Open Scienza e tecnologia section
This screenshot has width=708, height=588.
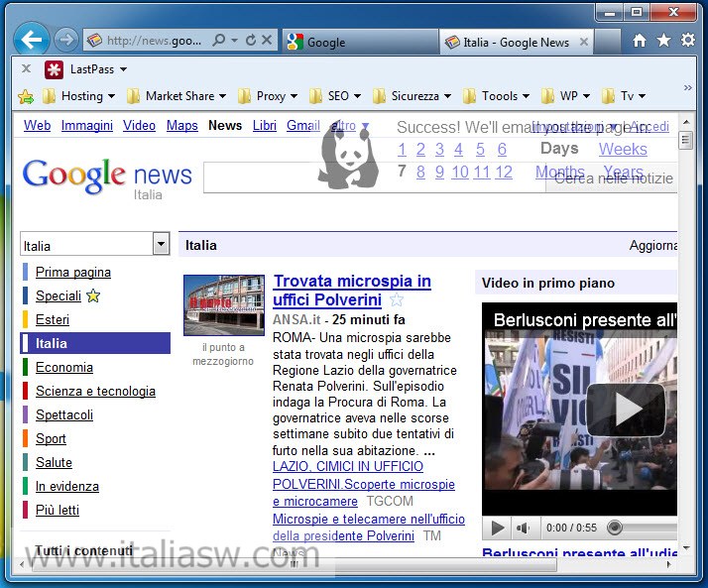[95, 391]
